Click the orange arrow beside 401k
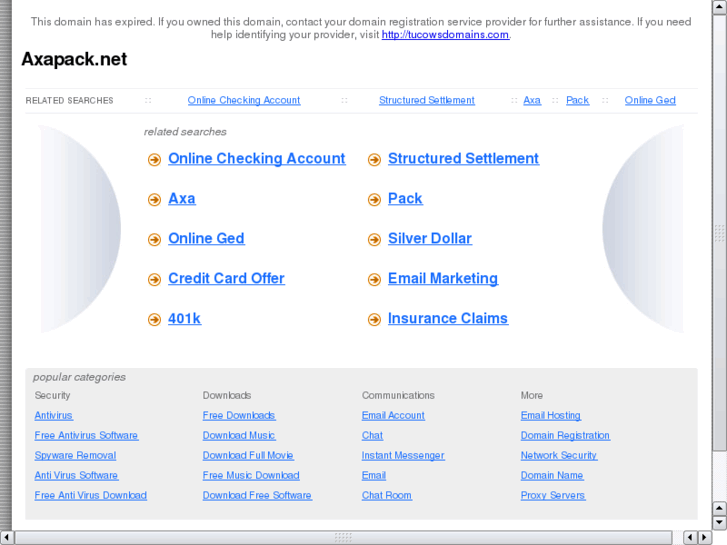Screen dimensions: 727x545 point(154,320)
